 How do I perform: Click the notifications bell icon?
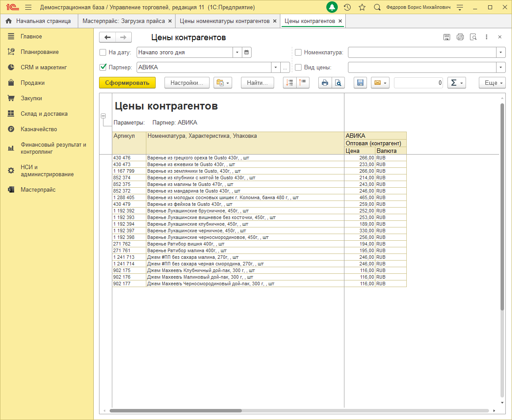click(x=332, y=8)
